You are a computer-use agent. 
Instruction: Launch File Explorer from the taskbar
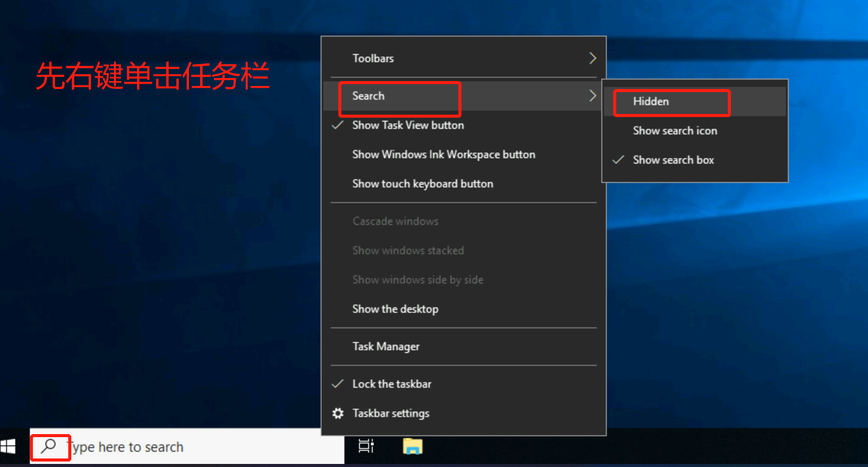pos(413,446)
